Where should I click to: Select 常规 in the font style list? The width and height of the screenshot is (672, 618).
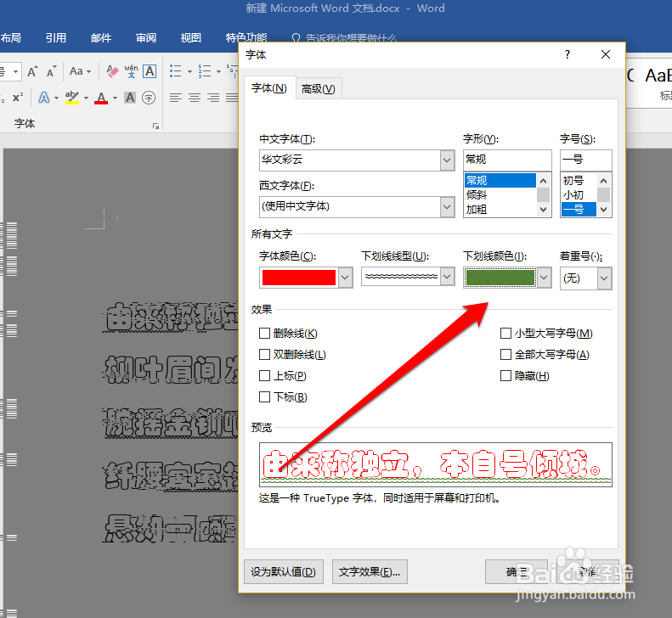tap(500, 180)
